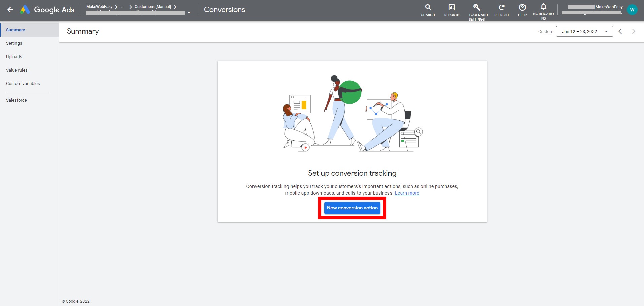Expand the account selector breadcrumb arrow
Image resolution: width=644 pixels, height=306 pixels.
coord(189,12)
